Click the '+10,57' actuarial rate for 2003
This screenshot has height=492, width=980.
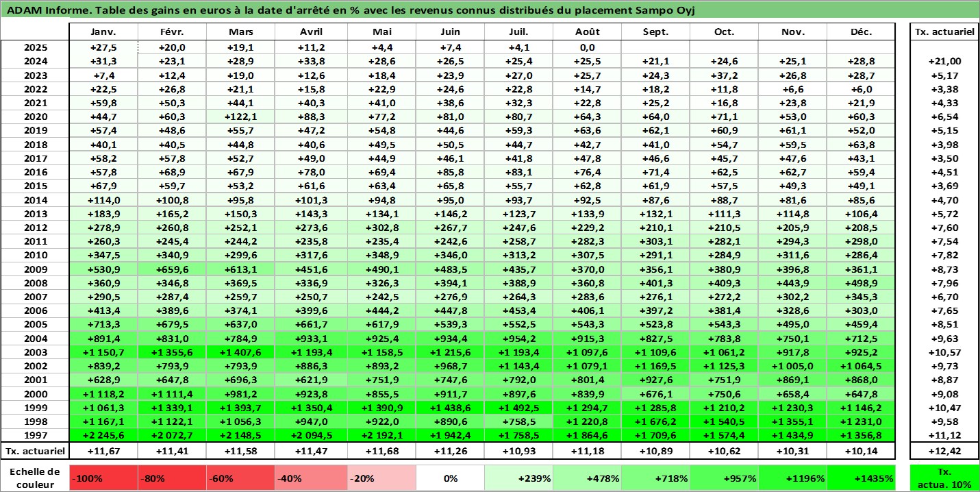(x=944, y=352)
